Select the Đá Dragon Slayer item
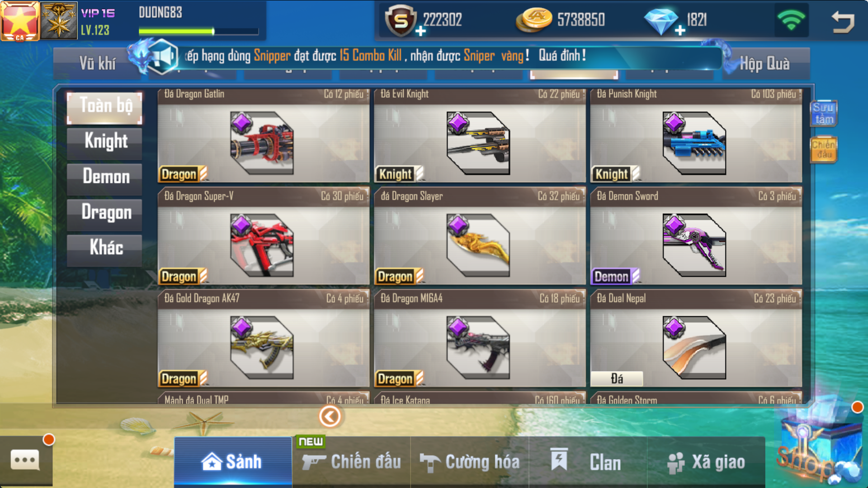The width and height of the screenshot is (868, 488). pyautogui.click(x=480, y=236)
